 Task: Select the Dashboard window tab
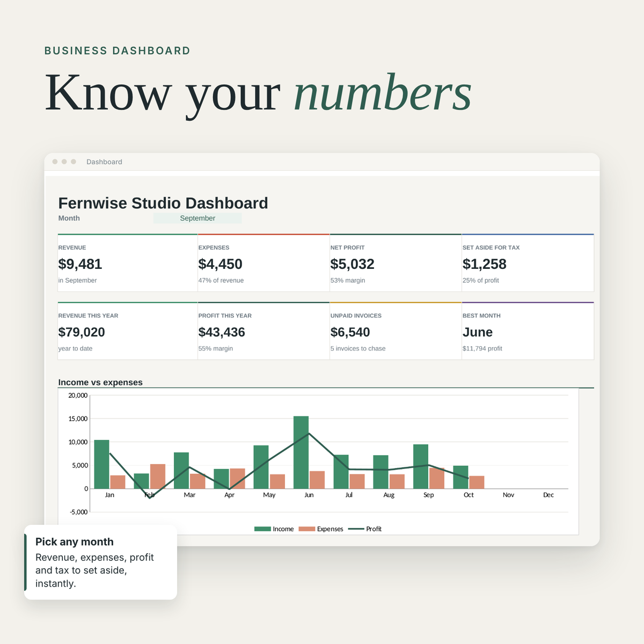(104, 162)
